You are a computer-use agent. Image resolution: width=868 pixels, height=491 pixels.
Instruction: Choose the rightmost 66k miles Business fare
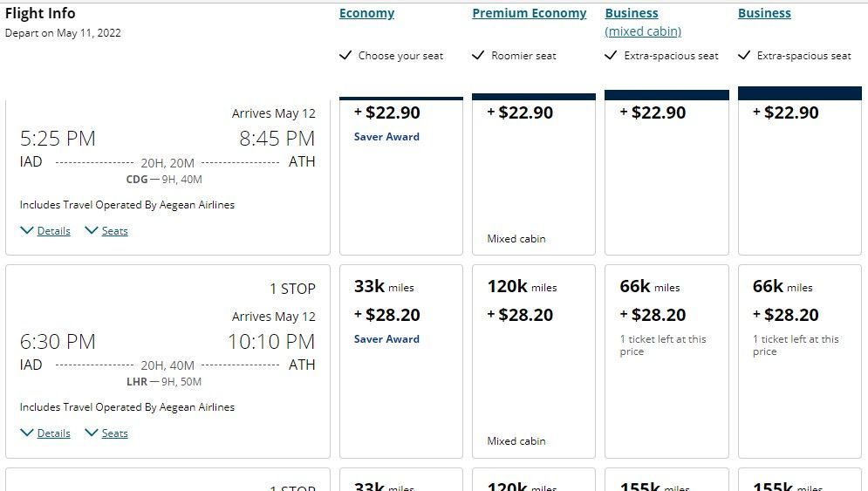(799, 361)
